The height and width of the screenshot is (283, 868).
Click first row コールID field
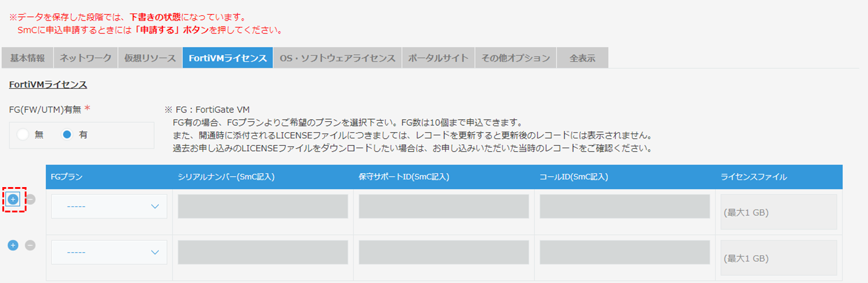pyautogui.click(x=625, y=207)
